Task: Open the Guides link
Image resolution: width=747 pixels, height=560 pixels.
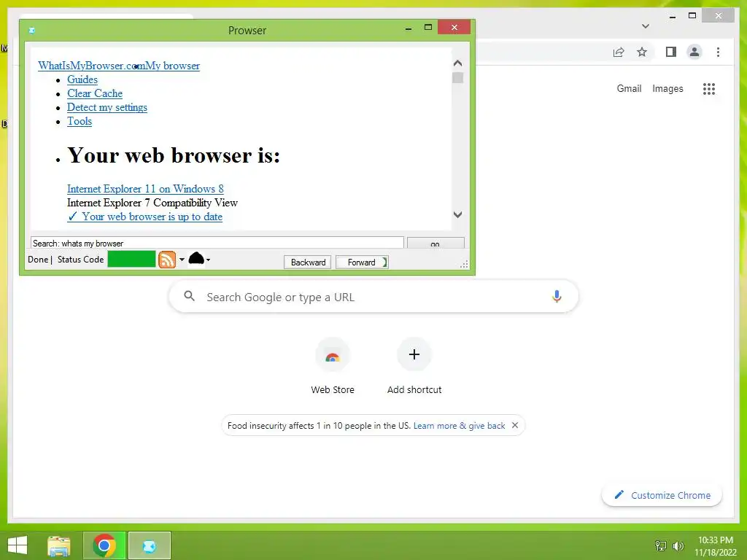Action: (82, 79)
